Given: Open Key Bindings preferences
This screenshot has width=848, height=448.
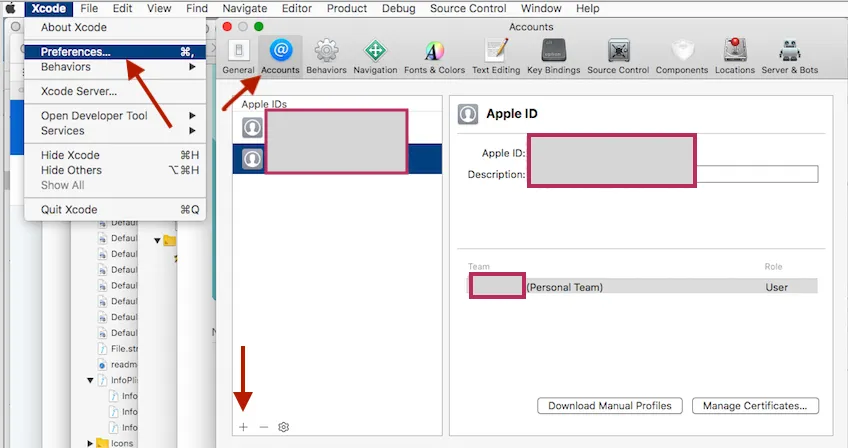Looking at the screenshot, I should (553, 56).
